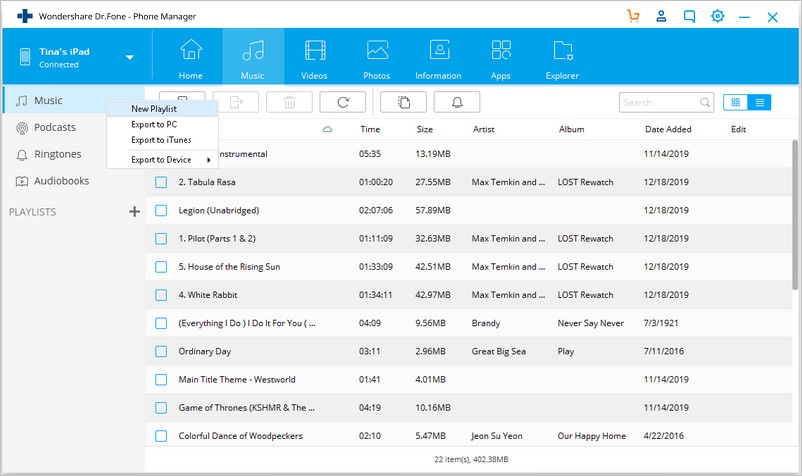Click the PLAYLISTS section label
Image resolution: width=802 pixels, height=476 pixels.
tap(32, 212)
